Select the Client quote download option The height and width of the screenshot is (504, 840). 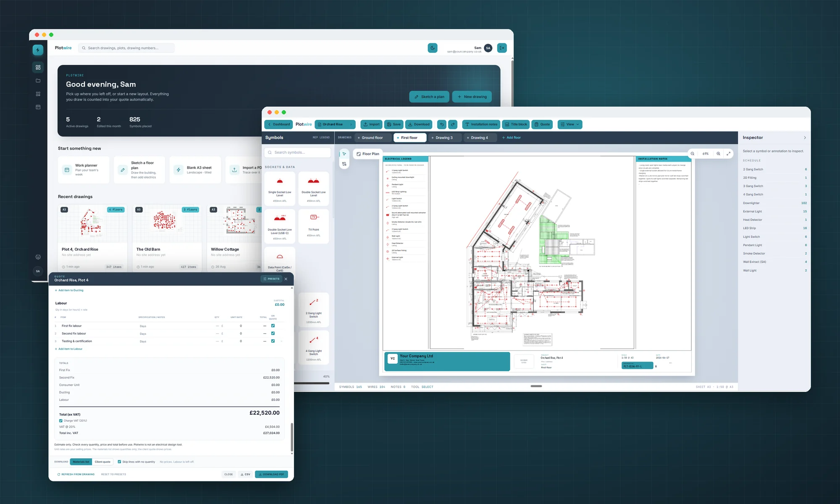tap(102, 462)
